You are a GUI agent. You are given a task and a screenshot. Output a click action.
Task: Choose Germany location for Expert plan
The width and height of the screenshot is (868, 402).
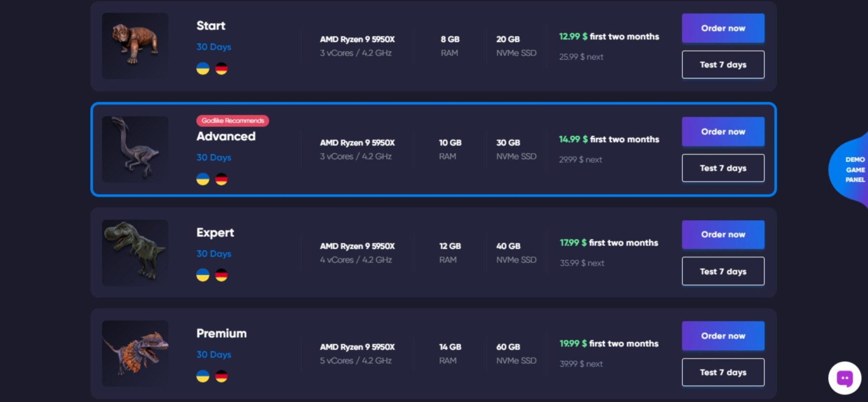[221, 275]
